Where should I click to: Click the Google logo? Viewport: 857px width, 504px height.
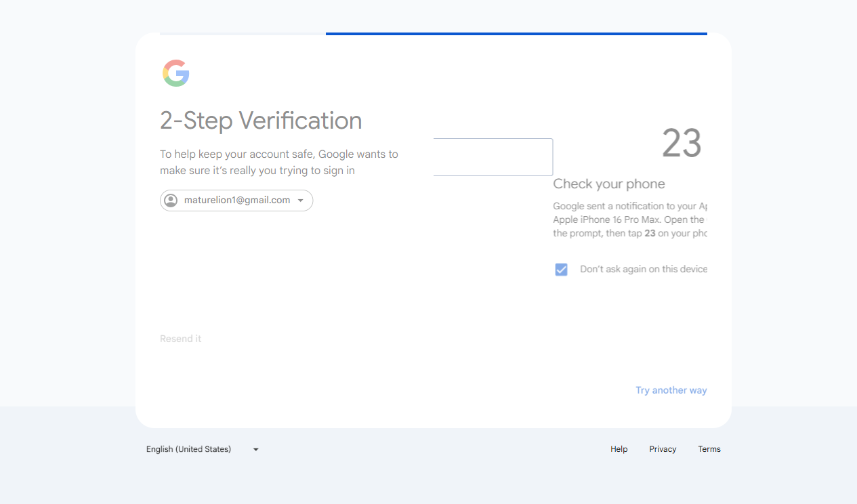[x=175, y=73]
